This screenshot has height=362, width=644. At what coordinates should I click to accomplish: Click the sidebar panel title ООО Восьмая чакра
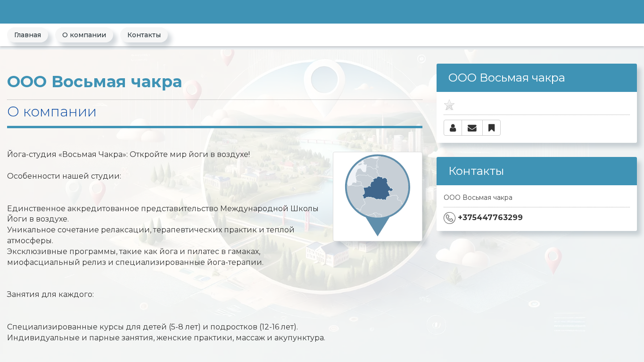tap(506, 78)
